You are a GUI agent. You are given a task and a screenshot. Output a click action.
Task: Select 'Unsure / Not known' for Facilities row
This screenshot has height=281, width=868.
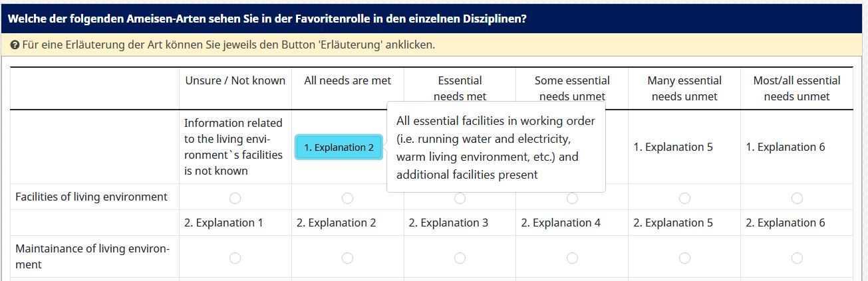point(235,198)
